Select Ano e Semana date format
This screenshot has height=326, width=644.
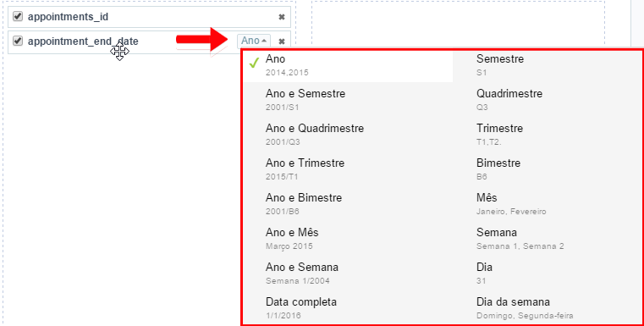[348, 274]
